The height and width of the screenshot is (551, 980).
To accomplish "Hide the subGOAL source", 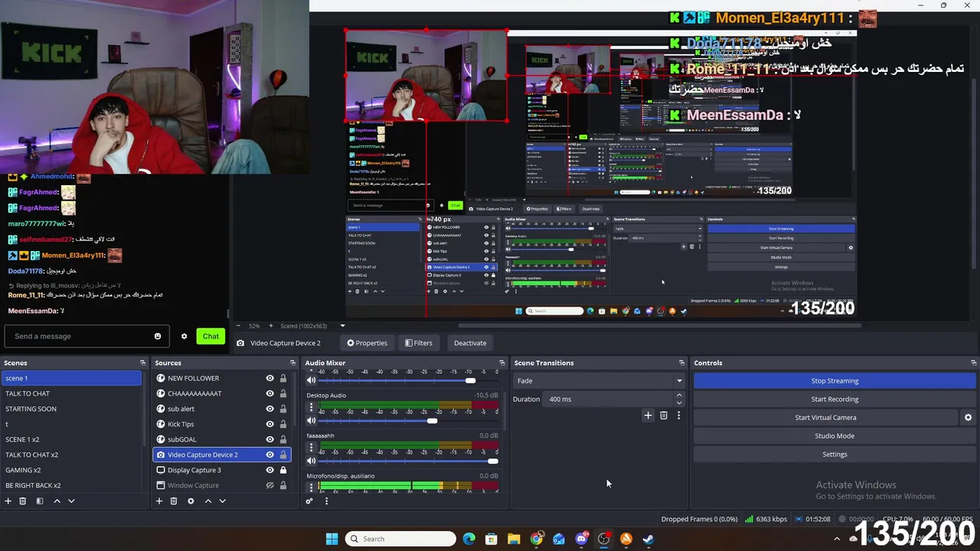I will (x=269, y=439).
